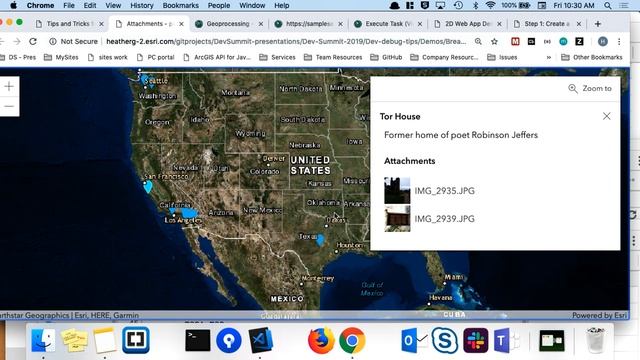Open the Chrome profile avatar
Viewport: 640px width, 360px height.
[602, 41]
